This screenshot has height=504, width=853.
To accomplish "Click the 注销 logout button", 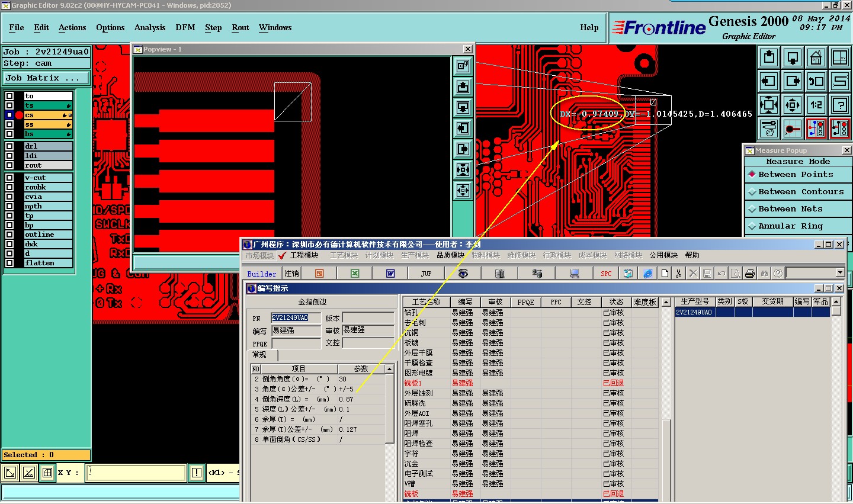I will (292, 273).
